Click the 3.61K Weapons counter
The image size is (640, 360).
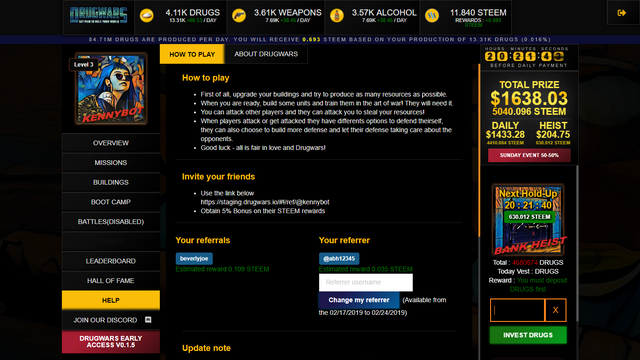287,13
